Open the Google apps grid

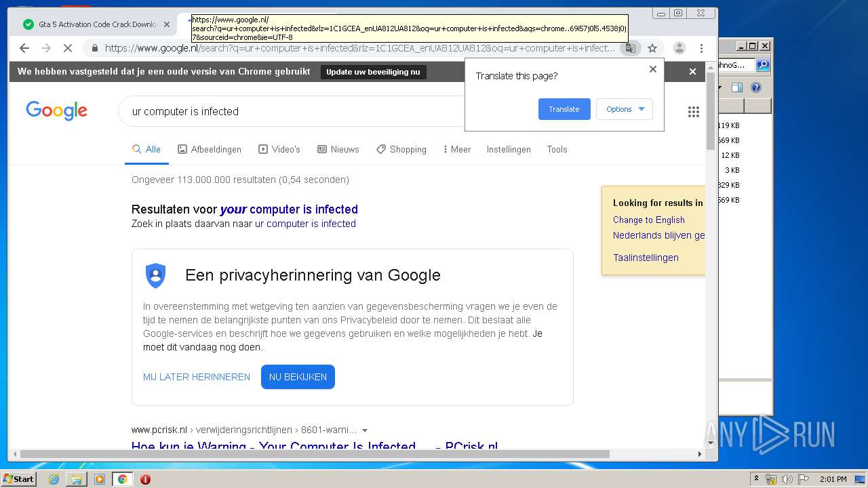(x=693, y=112)
